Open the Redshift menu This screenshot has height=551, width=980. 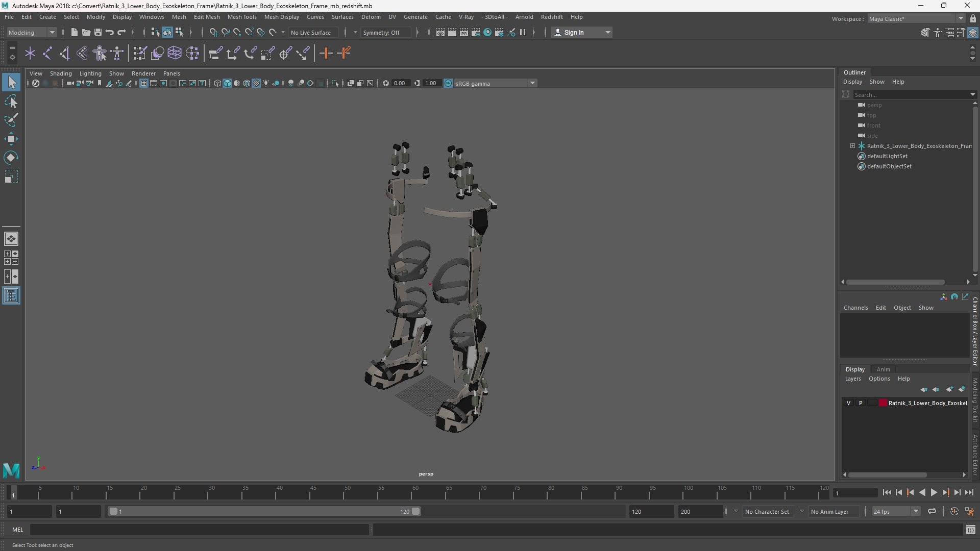(x=552, y=17)
